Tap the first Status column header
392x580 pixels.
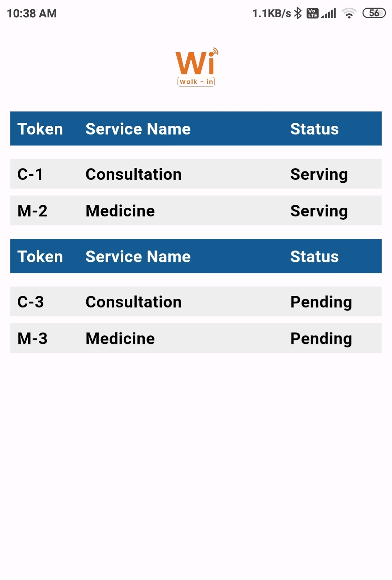pos(314,129)
